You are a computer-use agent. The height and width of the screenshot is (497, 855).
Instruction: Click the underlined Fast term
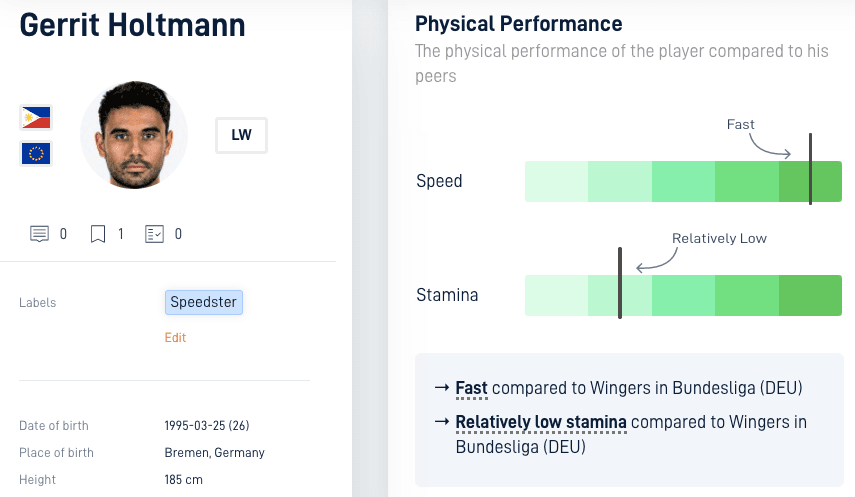point(471,388)
